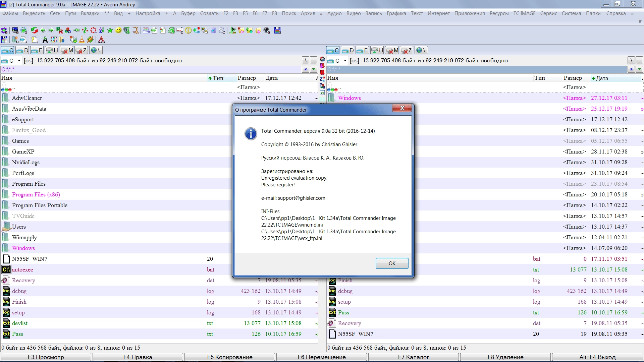Open the Вкладки menu
The width and height of the screenshot is (644, 362).
(90, 13)
